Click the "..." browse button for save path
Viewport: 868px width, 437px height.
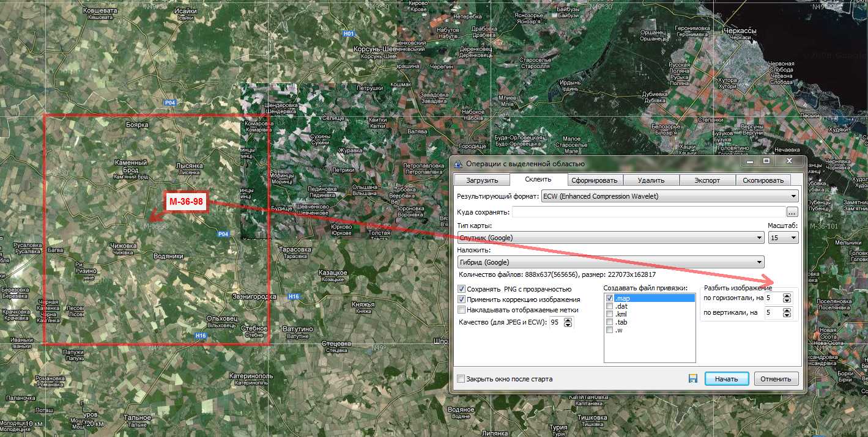[x=792, y=212]
